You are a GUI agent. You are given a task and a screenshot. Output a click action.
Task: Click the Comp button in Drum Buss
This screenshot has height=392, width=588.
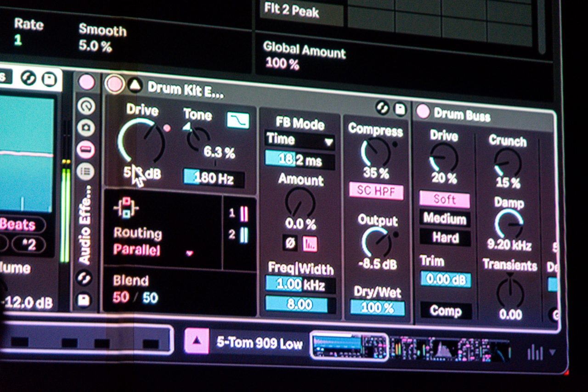click(446, 311)
